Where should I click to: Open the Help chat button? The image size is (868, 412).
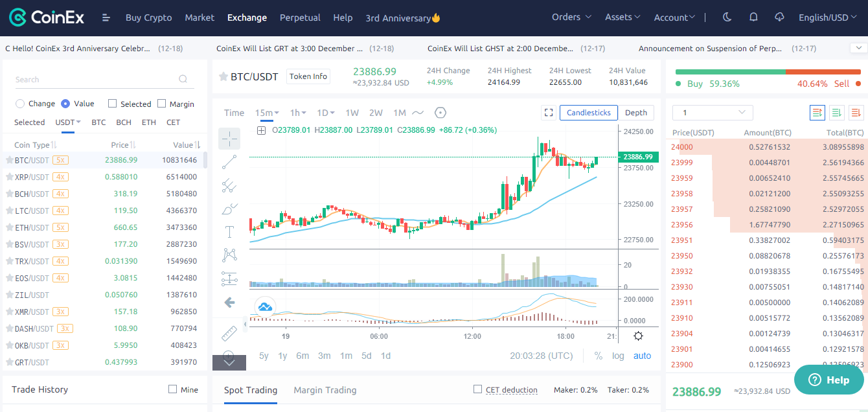(x=829, y=380)
